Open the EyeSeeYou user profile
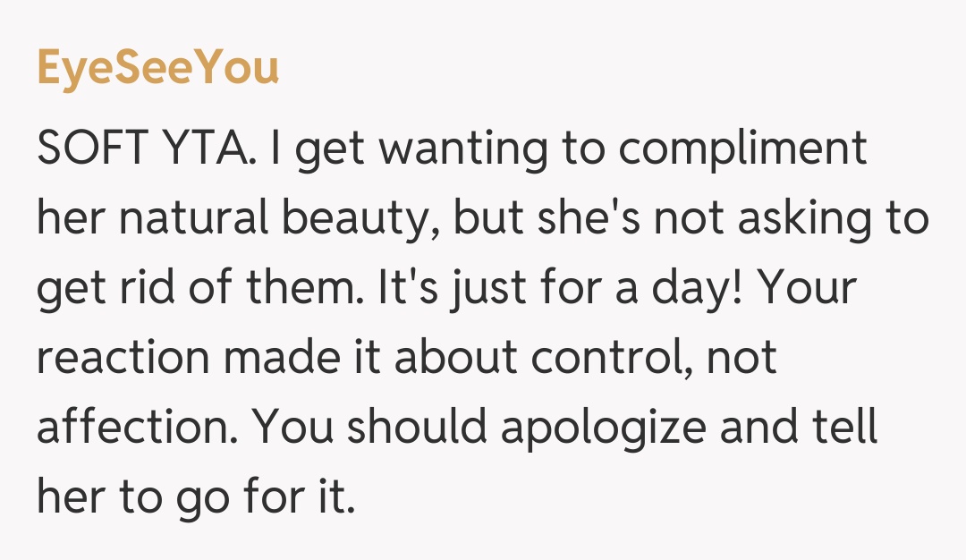Screen dimensions: 966x560 (x=157, y=69)
